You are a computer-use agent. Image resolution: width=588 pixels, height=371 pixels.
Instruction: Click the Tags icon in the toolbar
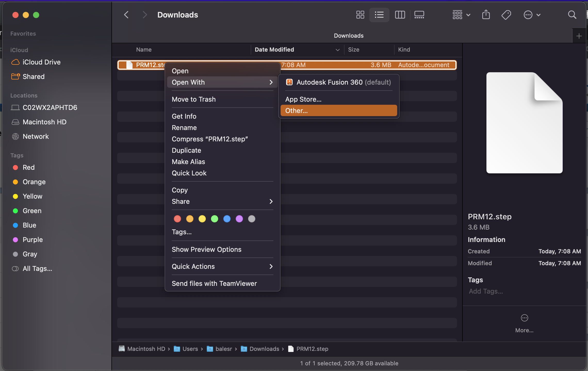tap(506, 15)
